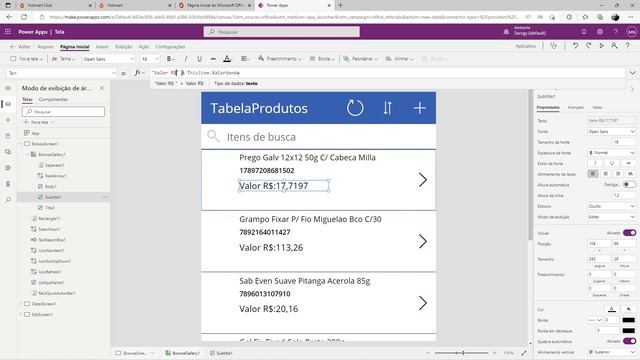Toggle underline in Estilo da fonte property
Viewport: 640px width, 360px height.
point(611,163)
